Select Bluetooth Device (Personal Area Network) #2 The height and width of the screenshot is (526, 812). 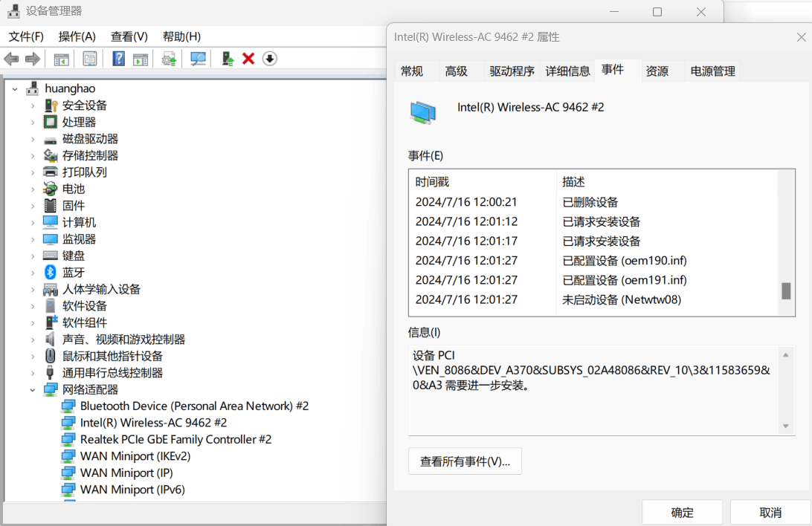(194, 406)
